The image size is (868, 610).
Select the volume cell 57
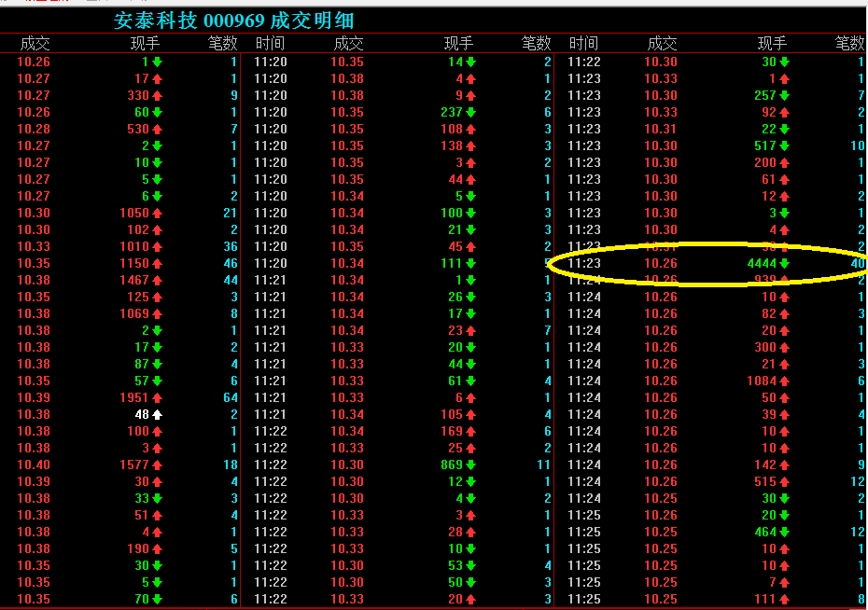click(x=142, y=381)
